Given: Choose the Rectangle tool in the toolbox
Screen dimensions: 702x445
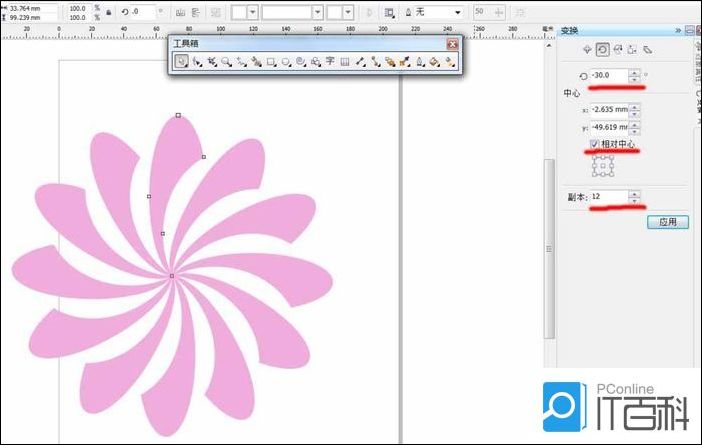Looking at the screenshot, I should pos(271,62).
